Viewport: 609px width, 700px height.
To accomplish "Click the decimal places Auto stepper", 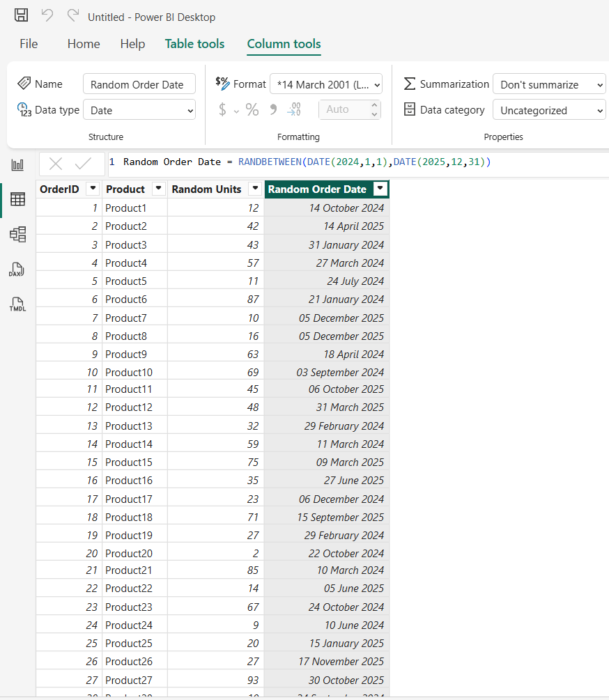I will tap(350, 109).
